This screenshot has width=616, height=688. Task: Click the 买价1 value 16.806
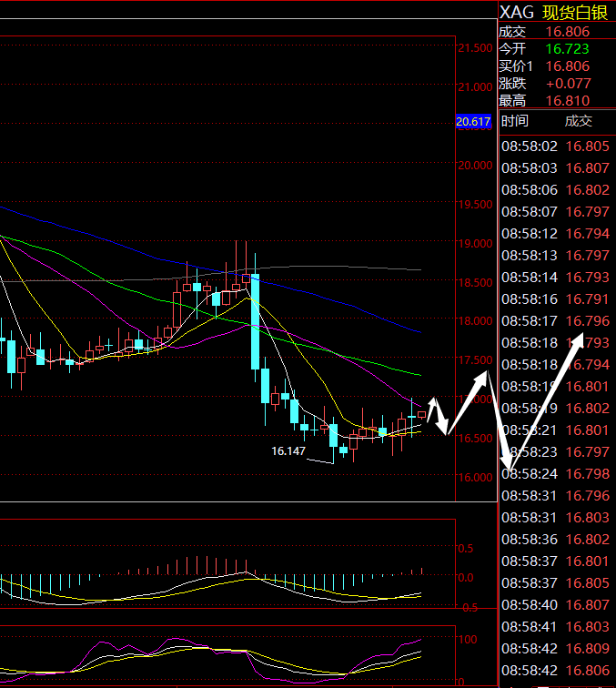(x=567, y=66)
